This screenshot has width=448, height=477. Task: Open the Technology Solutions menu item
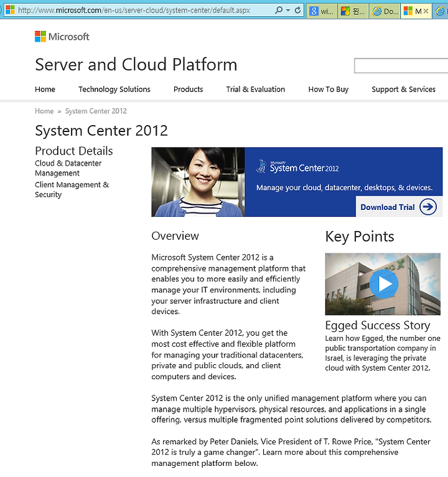(114, 89)
